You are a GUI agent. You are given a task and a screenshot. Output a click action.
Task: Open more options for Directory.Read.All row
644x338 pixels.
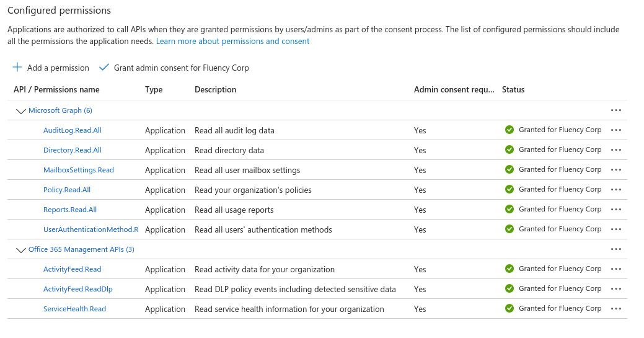click(615, 149)
